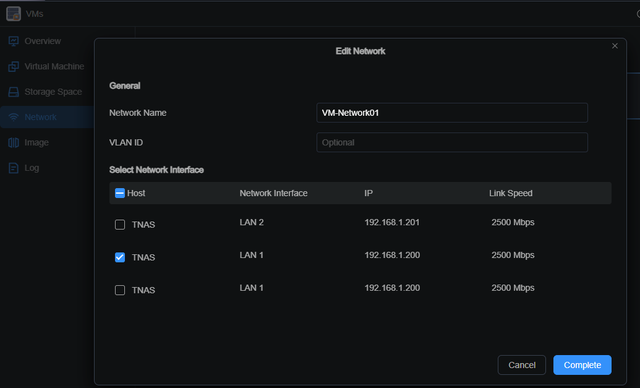Open the Log section
This screenshot has width=640, height=388.
pos(31,168)
